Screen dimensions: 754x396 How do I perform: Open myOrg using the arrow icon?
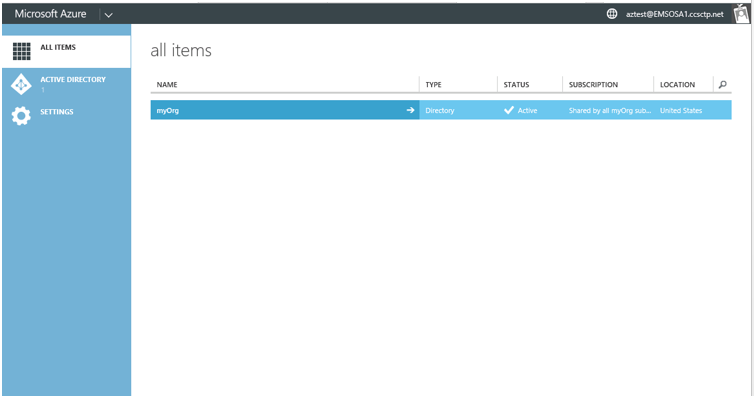410,110
